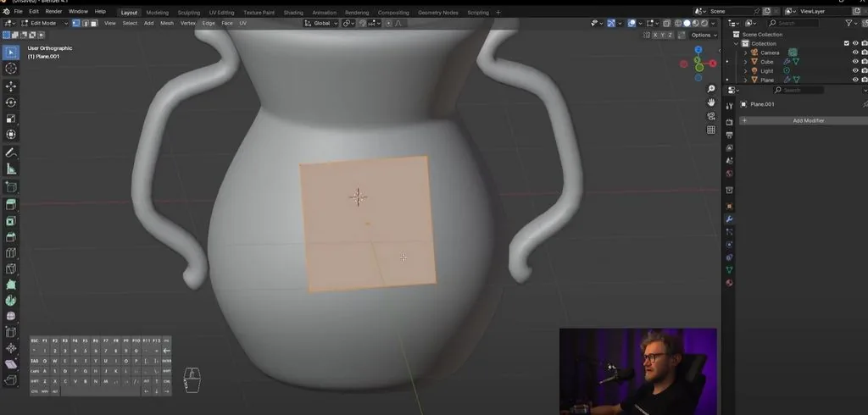
Task: Toggle X-ray display
Action: (666, 23)
